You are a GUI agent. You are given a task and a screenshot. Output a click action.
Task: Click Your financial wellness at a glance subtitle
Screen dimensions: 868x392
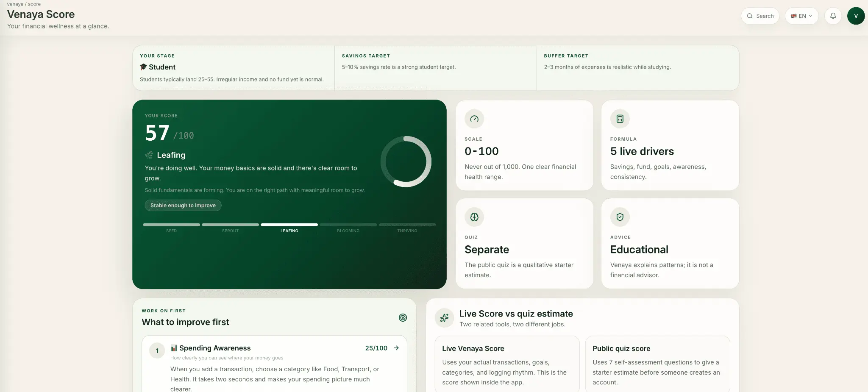(58, 26)
